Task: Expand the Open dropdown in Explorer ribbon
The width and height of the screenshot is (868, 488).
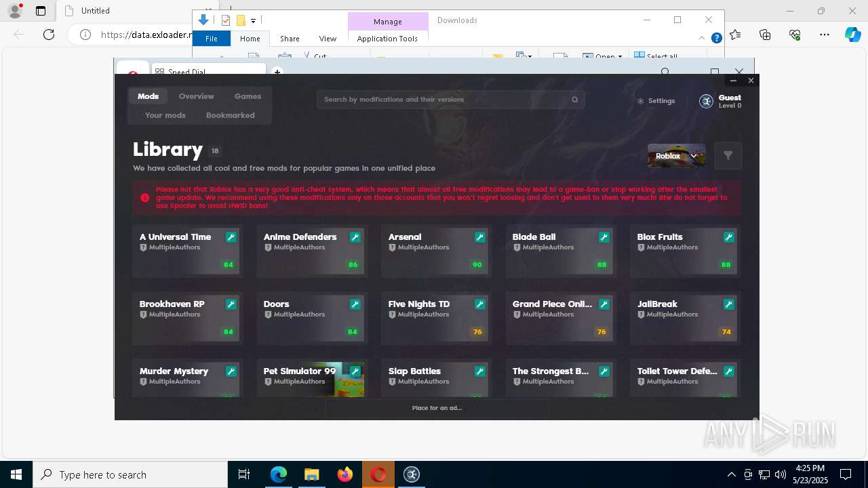Action: [620, 57]
